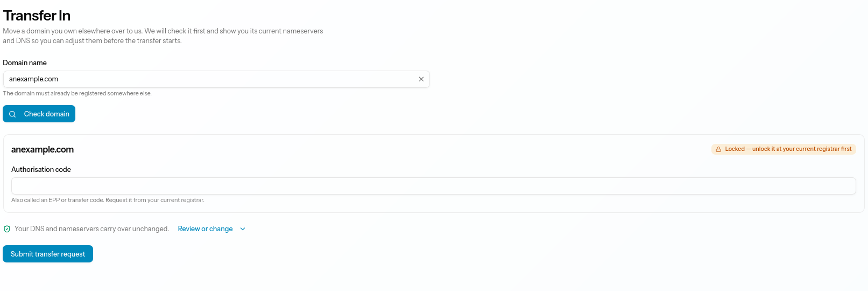Expand the chevron next to Review or change
The width and height of the screenshot is (868, 291).
(x=243, y=229)
